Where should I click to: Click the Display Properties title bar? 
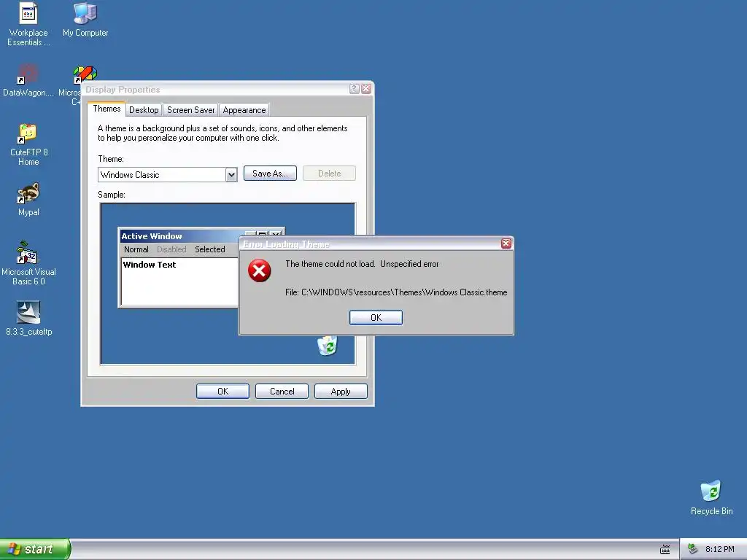point(214,89)
